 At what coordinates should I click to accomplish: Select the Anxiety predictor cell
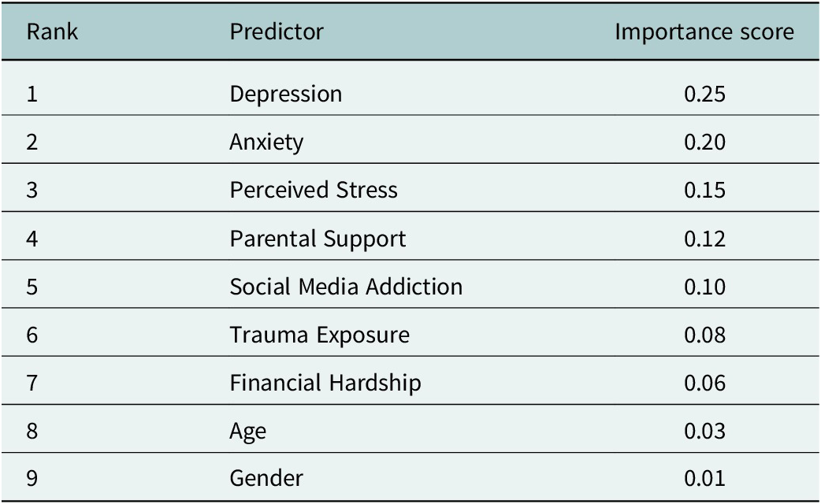pos(266,143)
